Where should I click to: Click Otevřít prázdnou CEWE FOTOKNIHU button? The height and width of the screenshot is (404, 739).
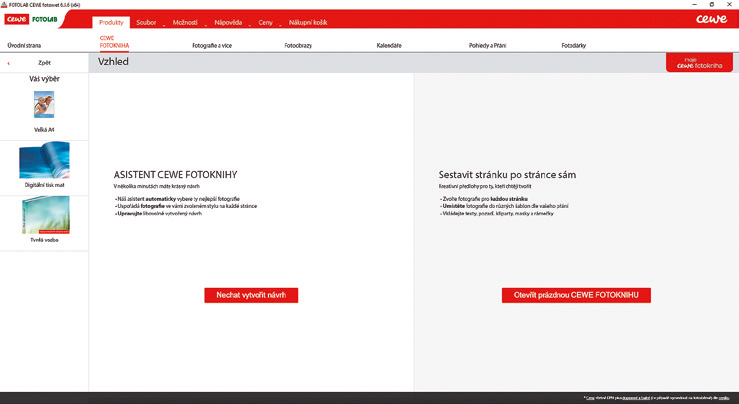pyautogui.click(x=576, y=295)
